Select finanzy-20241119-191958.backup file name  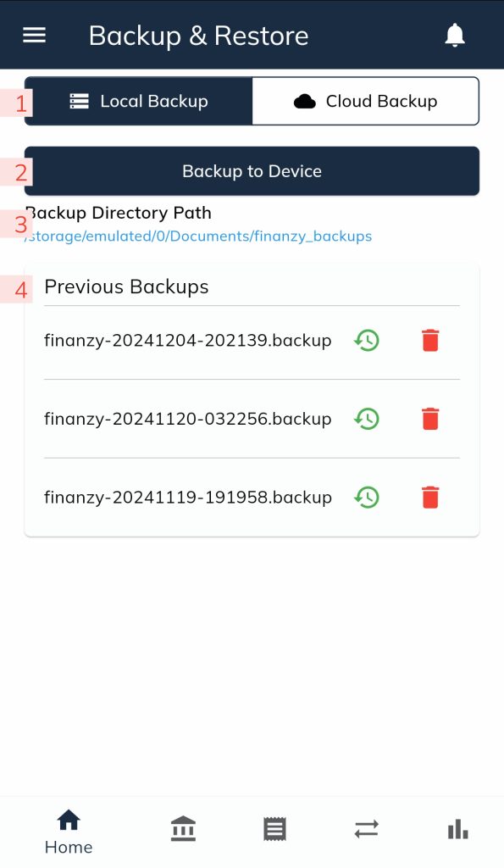pyautogui.click(x=187, y=497)
